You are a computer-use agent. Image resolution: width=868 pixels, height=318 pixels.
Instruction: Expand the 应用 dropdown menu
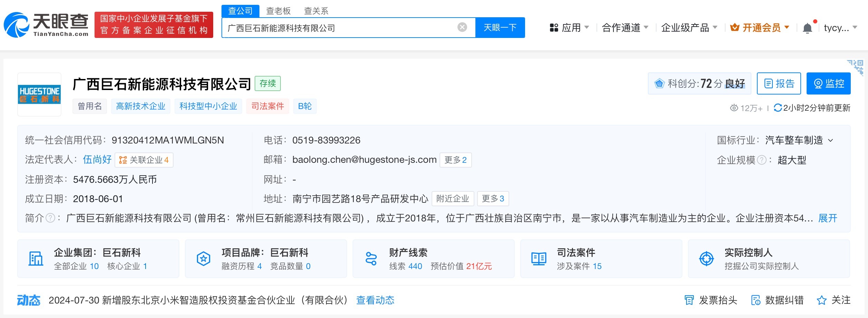pyautogui.click(x=586, y=27)
